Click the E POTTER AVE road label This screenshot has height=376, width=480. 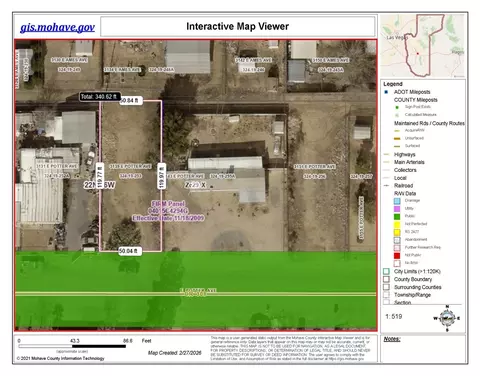(x=198, y=291)
